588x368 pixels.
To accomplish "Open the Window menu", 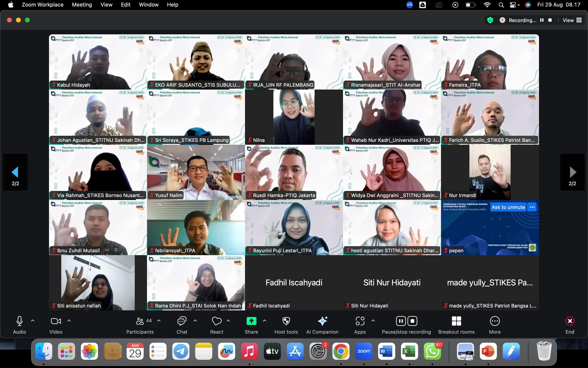I will 149,5.
